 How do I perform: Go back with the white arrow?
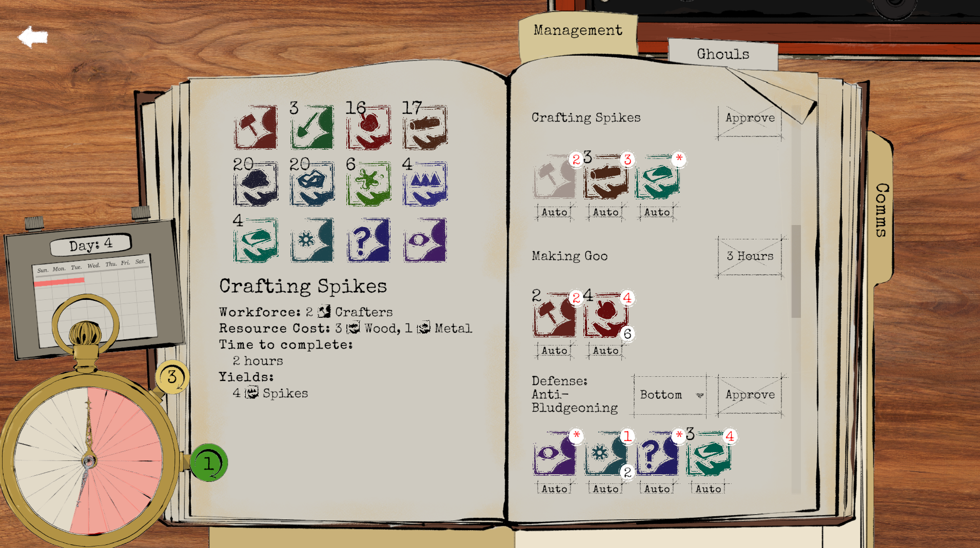[33, 37]
